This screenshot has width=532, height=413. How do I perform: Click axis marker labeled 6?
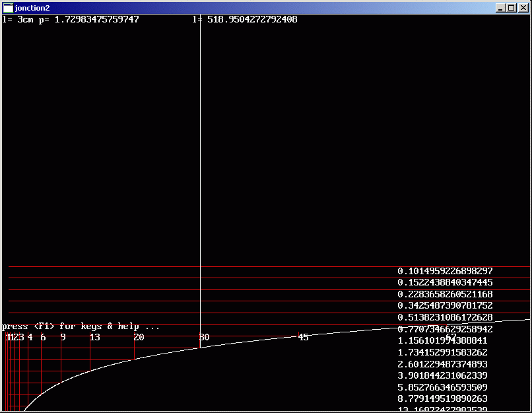point(43,338)
